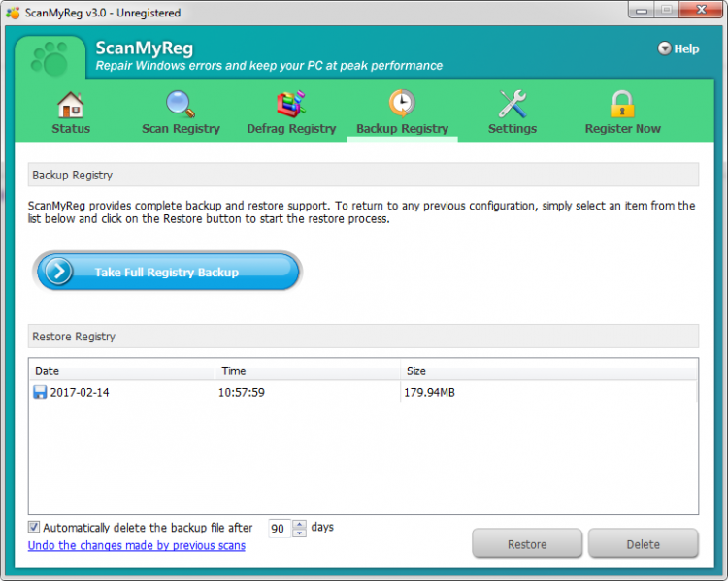Minimize the ScanMyReg window
The width and height of the screenshot is (728, 581).
pos(642,10)
